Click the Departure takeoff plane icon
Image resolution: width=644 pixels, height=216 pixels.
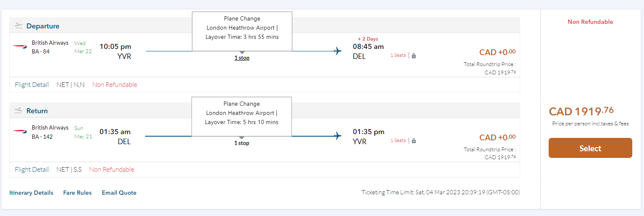18,25
